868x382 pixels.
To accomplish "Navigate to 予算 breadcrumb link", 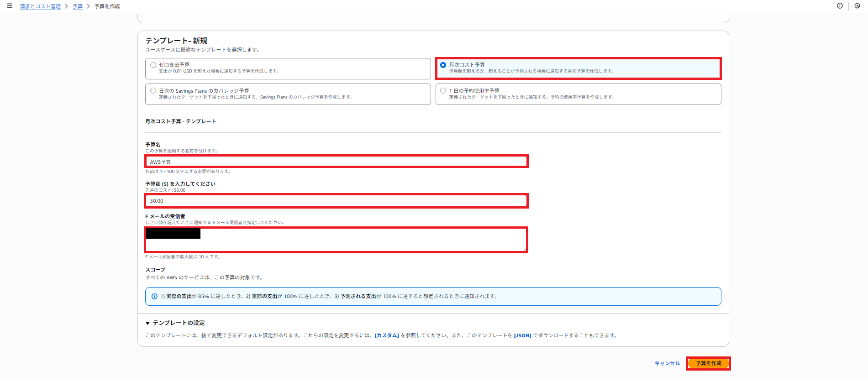I will click(78, 6).
